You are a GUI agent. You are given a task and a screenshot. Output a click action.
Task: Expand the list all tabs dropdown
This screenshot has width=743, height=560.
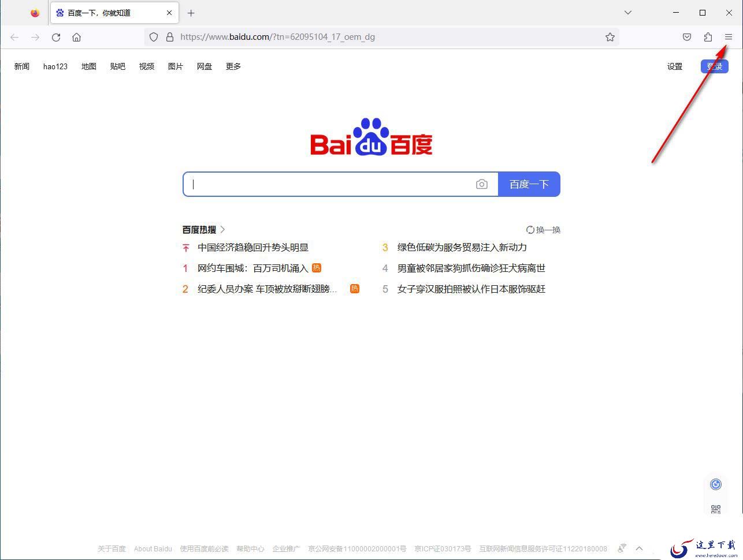[x=628, y=13]
